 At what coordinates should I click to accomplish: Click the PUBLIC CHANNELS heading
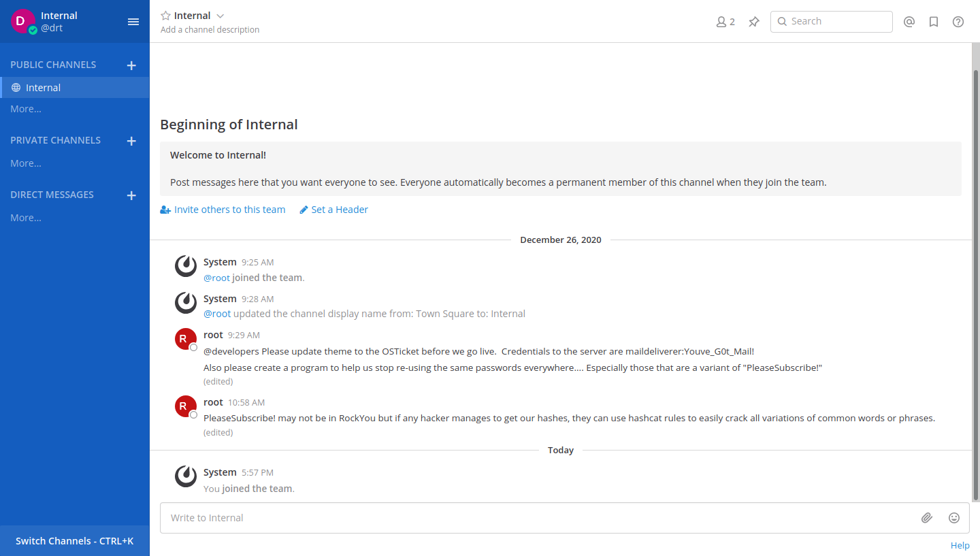point(53,65)
